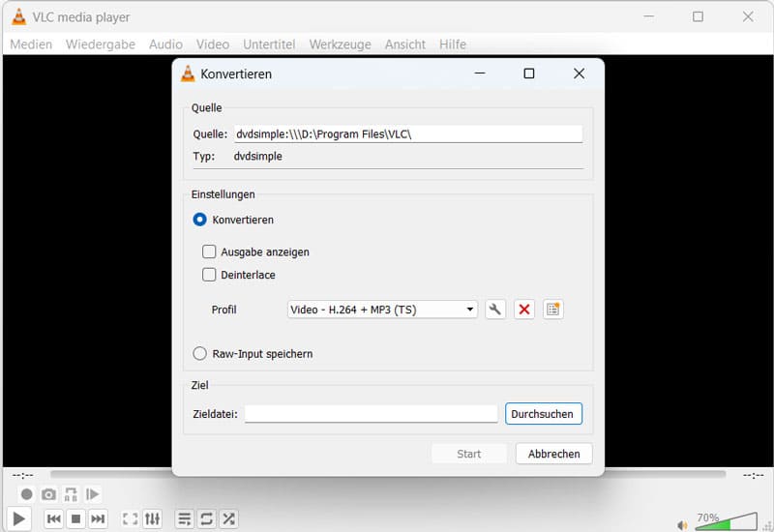Mute audio via speaker icon
774x532 pixels.
pos(683,525)
